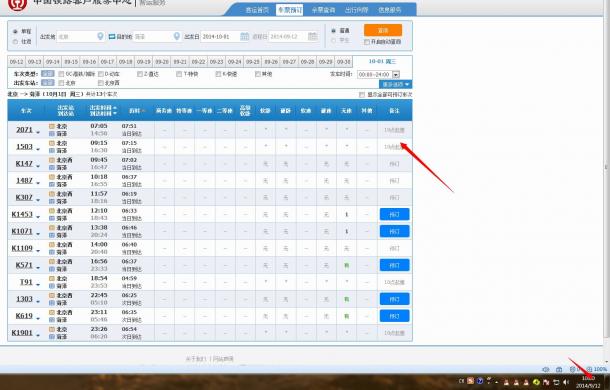Click 预订 button for train 1303
This screenshot has width=610, height=390.
(x=394, y=299)
